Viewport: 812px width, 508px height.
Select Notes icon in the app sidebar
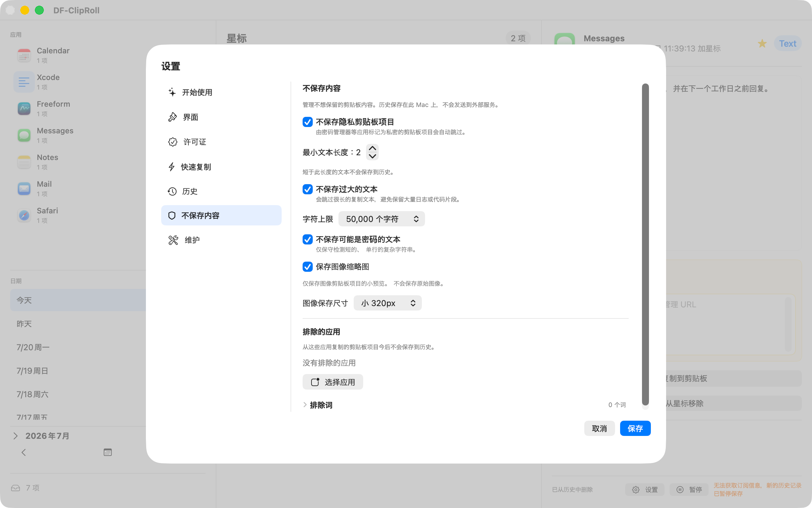coord(24,162)
